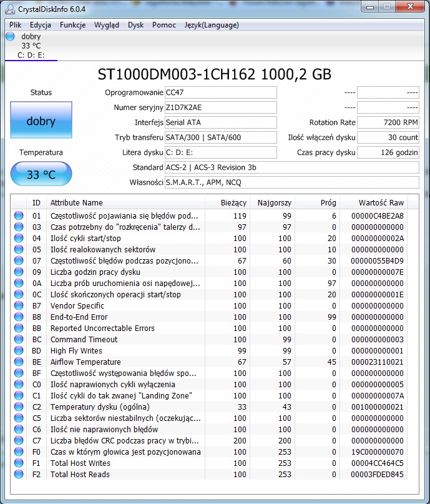430x504 pixels.
Task: Click the status orb for Total Host Reads
Action: tap(19, 474)
